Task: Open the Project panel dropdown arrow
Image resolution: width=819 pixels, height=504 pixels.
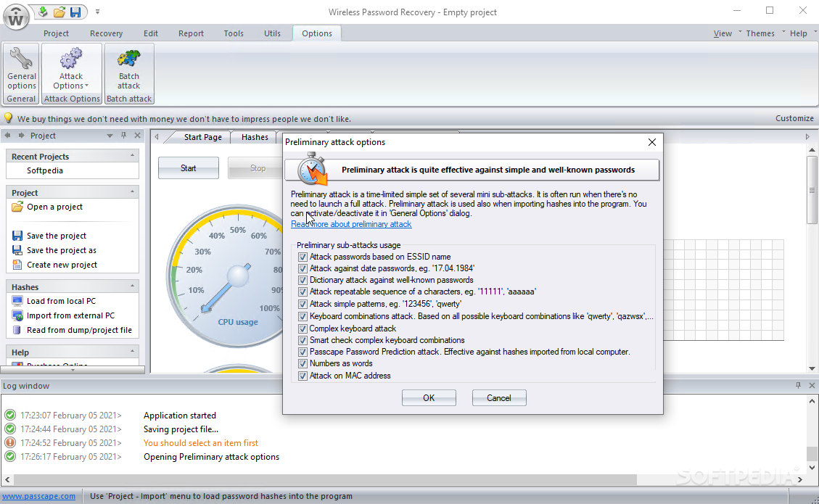Action: 110,136
